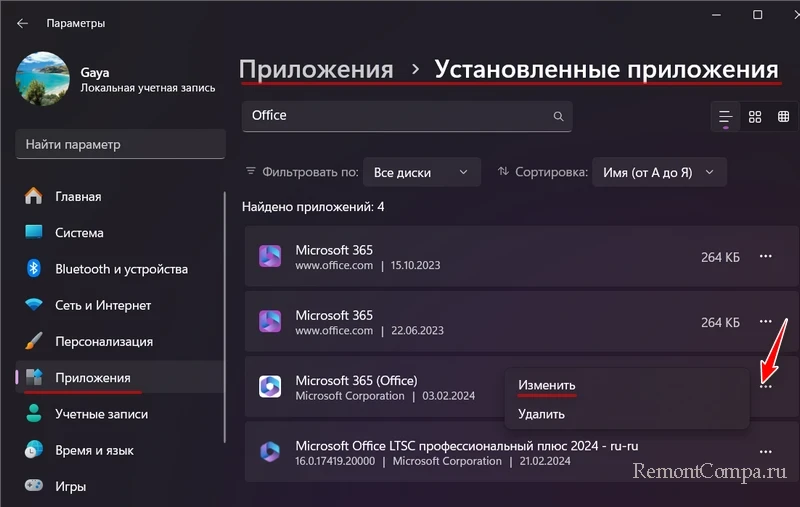Select Приложения in the sidebar

(x=119, y=377)
